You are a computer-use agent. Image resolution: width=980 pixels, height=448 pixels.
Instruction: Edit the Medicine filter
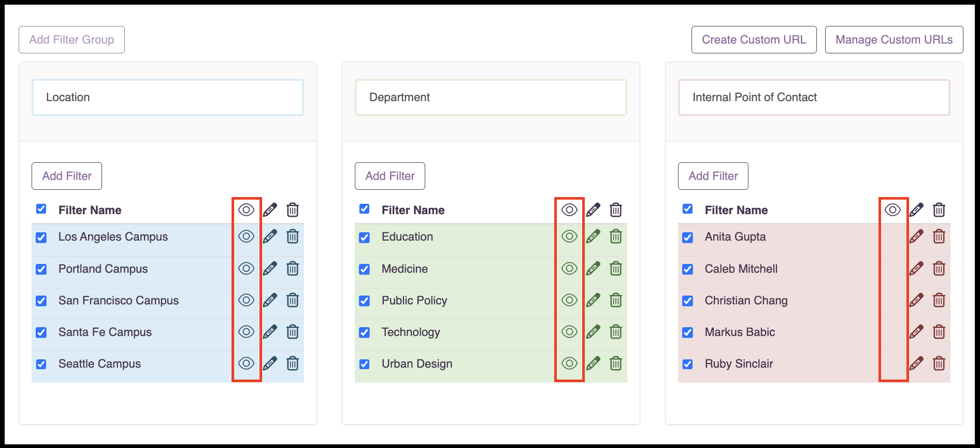point(593,269)
